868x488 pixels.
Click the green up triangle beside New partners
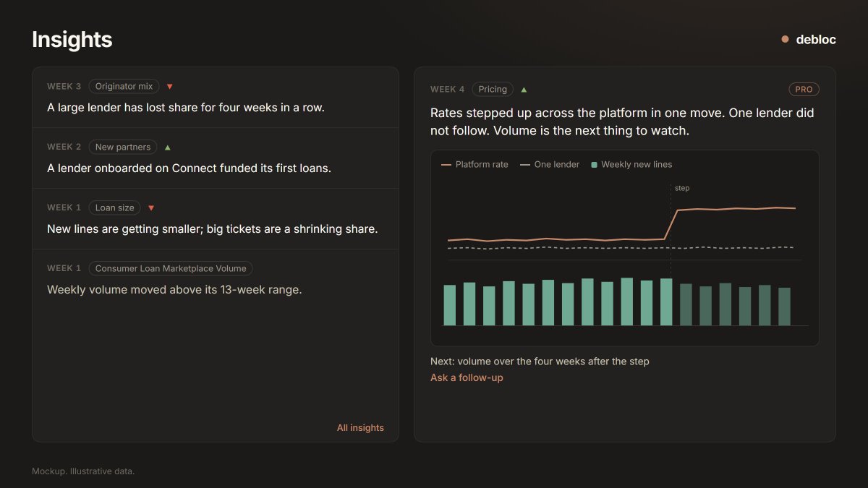point(168,147)
